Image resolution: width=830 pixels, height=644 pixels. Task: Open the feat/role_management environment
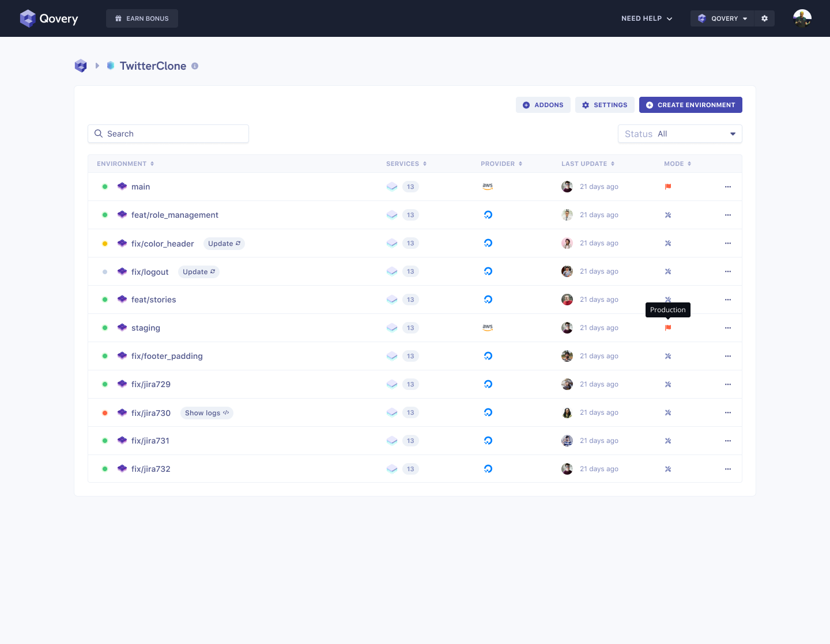tap(175, 215)
